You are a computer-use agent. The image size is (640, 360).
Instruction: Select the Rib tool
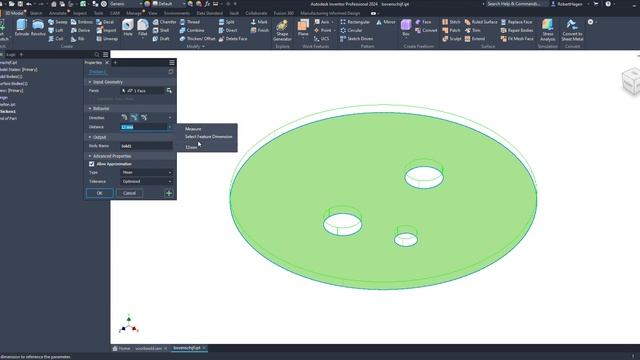pos(78,39)
